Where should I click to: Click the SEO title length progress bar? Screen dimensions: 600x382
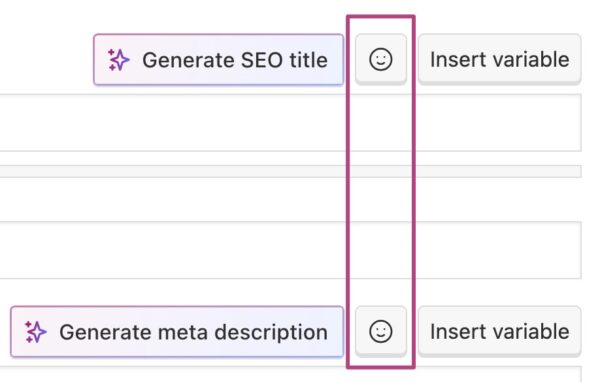pyautogui.click(x=290, y=171)
